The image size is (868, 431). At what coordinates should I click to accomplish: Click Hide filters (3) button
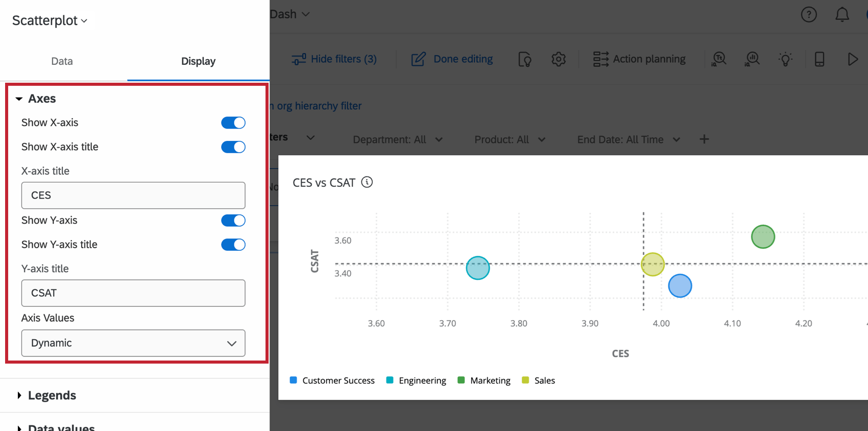pos(334,59)
